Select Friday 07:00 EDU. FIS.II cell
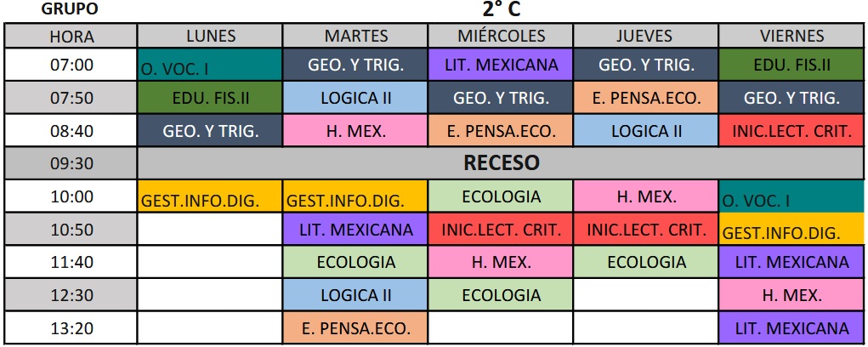The image size is (868, 347). [790, 65]
